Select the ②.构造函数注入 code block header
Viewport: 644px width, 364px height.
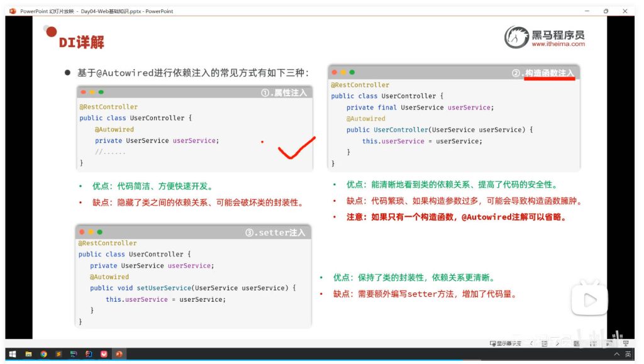pyautogui.click(x=543, y=73)
